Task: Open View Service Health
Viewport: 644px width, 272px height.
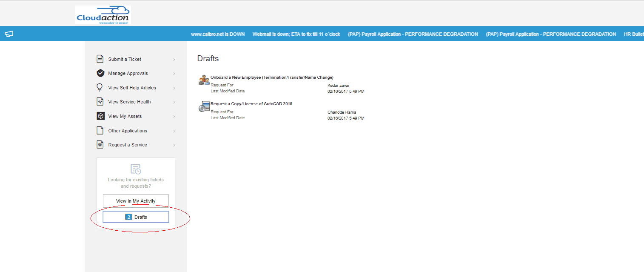Action: click(x=136, y=102)
